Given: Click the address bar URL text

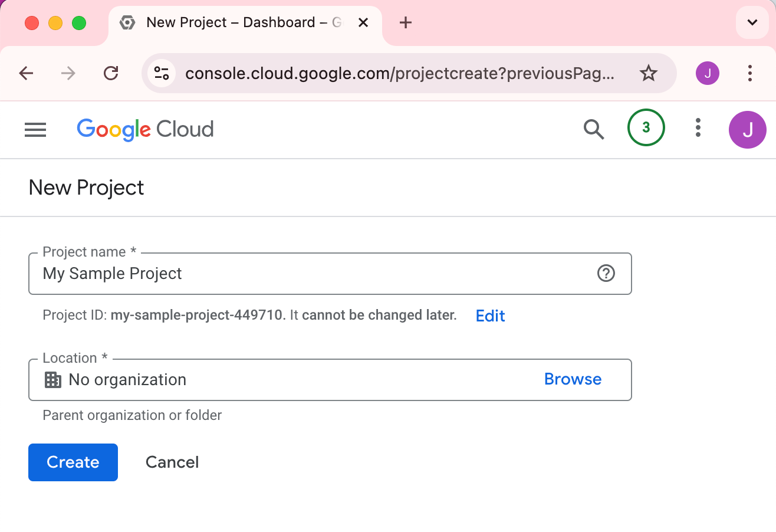Looking at the screenshot, I should [x=400, y=73].
